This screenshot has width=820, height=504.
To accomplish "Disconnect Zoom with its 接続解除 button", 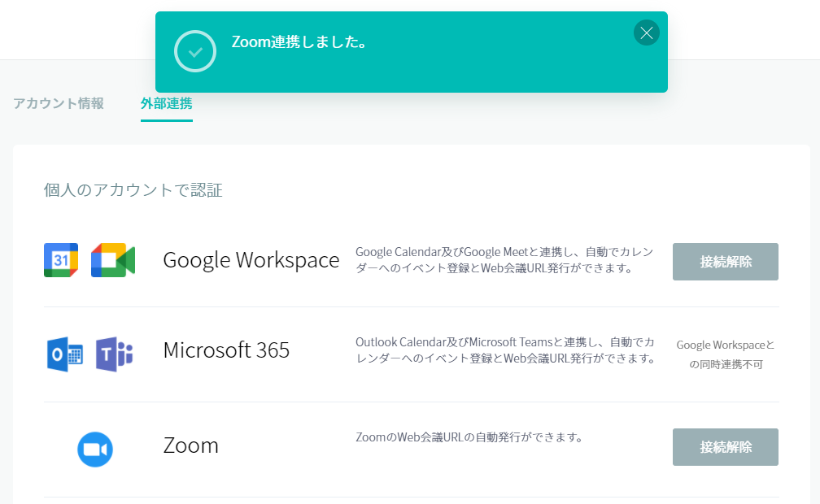I will click(725, 447).
